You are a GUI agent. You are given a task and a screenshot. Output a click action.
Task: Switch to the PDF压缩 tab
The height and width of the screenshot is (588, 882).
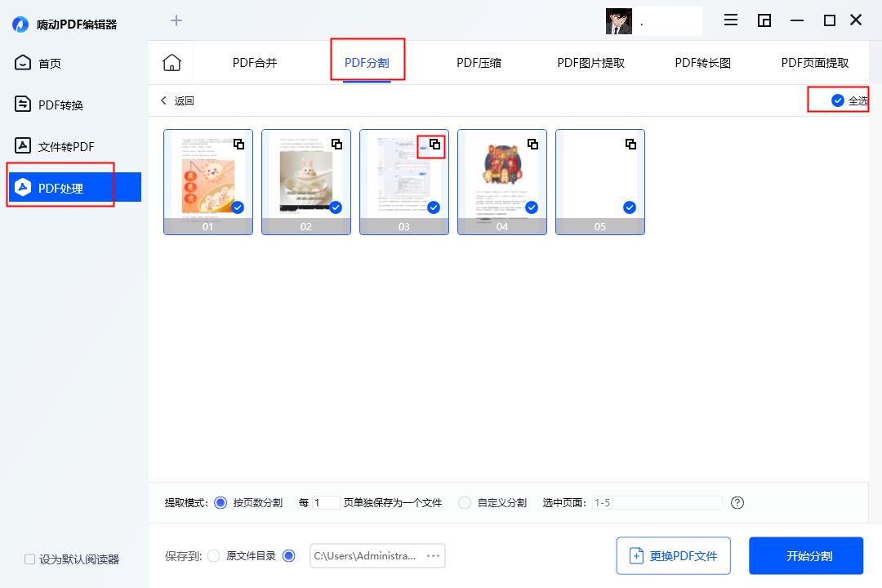point(479,60)
